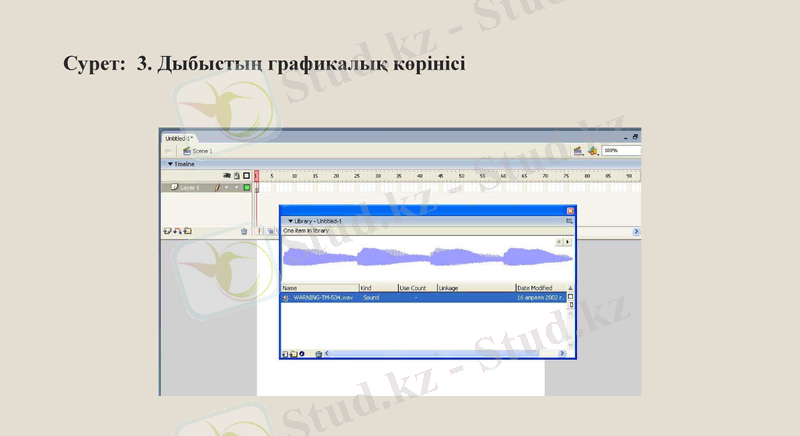Click the Scene 1 label
The width and height of the screenshot is (800, 436).
click(202, 151)
